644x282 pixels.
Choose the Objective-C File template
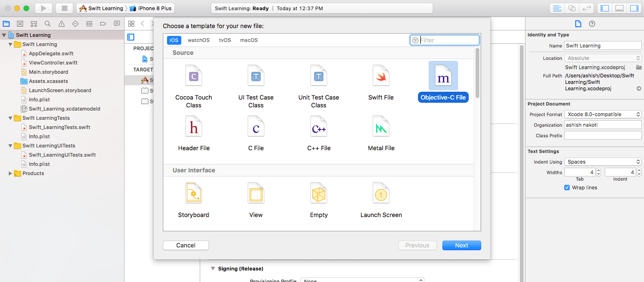tap(443, 82)
